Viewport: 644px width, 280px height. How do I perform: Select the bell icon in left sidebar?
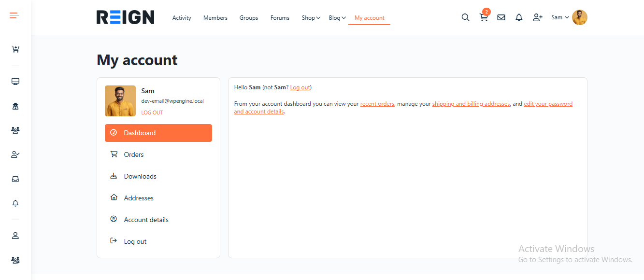(x=15, y=203)
